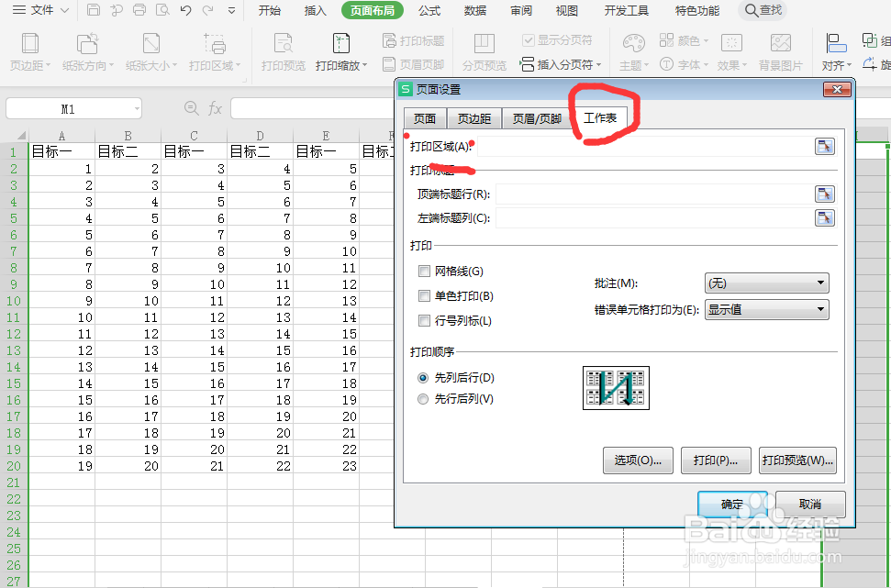Click the Undo arrow icon
Screen dimensions: 891x588
185,10
